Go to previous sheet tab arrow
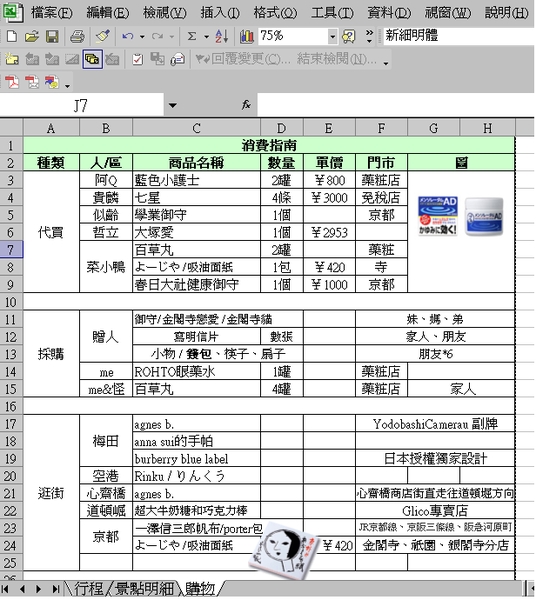The width and height of the screenshot is (536, 600). (x=22, y=589)
